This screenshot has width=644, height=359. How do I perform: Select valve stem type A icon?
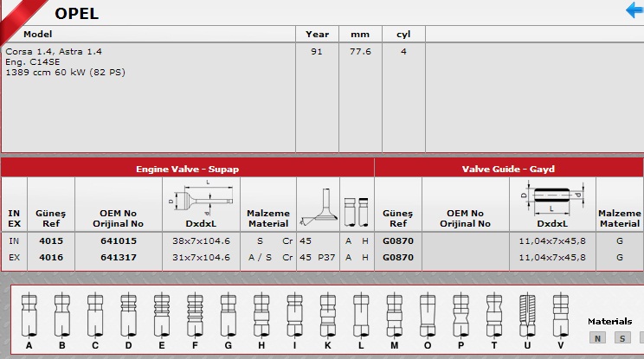(29, 315)
